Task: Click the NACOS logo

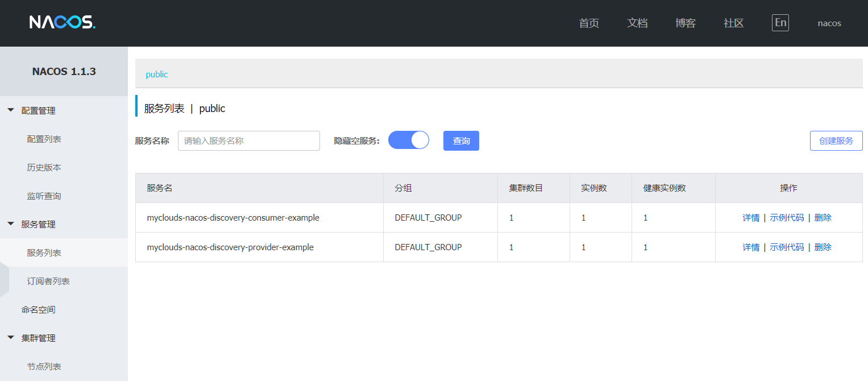Action: click(x=63, y=23)
